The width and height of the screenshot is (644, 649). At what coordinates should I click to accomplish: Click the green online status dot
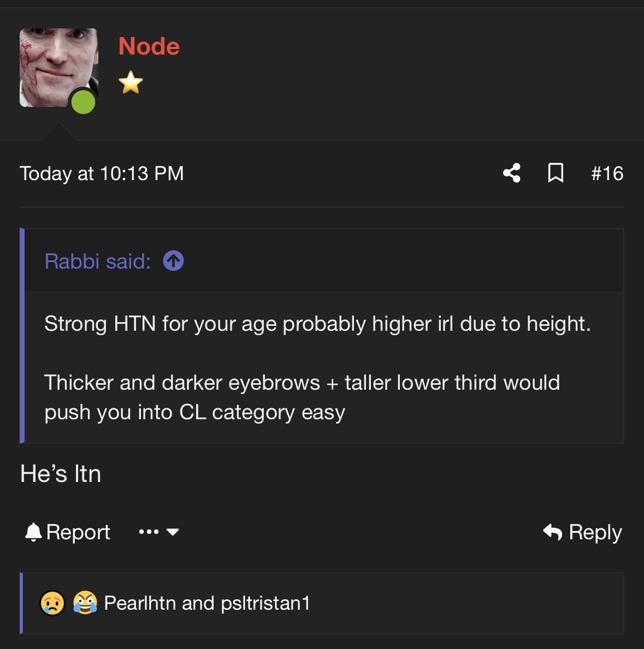pyautogui.click(x=83, y=102)
